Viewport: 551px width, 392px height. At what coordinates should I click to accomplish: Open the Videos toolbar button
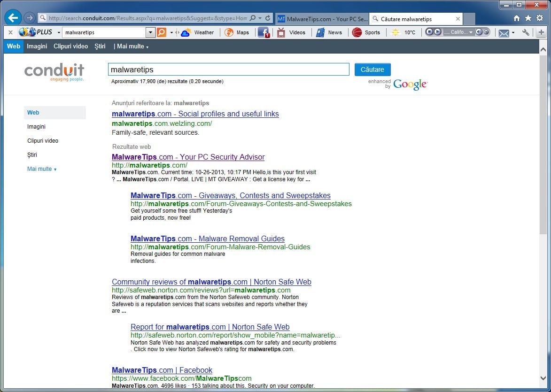tap(291, 32)
